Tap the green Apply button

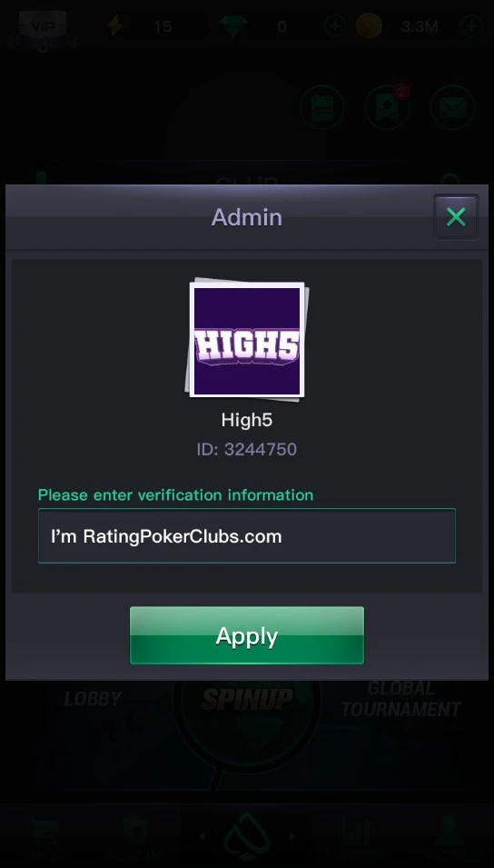click(x=247, y=635)
